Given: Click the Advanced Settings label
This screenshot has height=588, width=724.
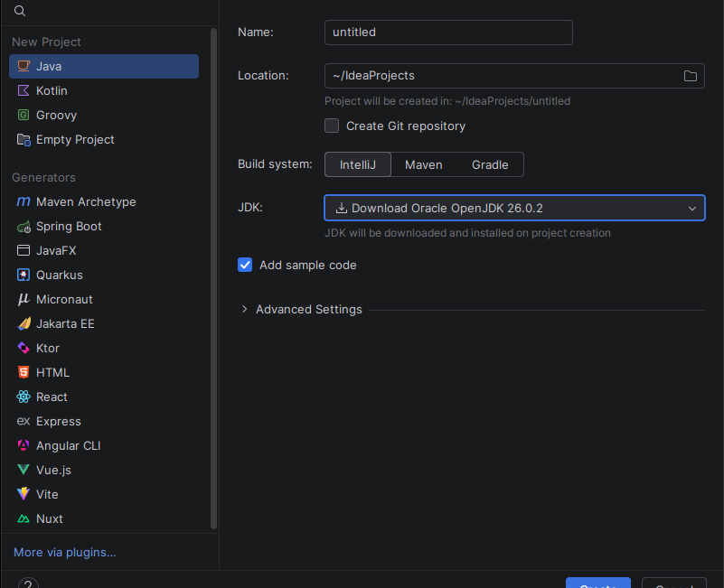Looking at the screenshot, I should 309,310.
